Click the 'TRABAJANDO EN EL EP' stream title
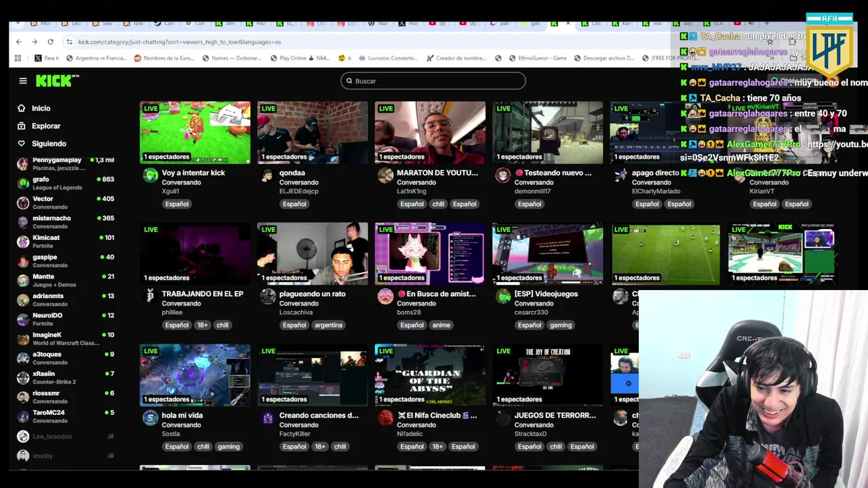The height and width of the screenshot is (488, 868). [x=202, y=294]
